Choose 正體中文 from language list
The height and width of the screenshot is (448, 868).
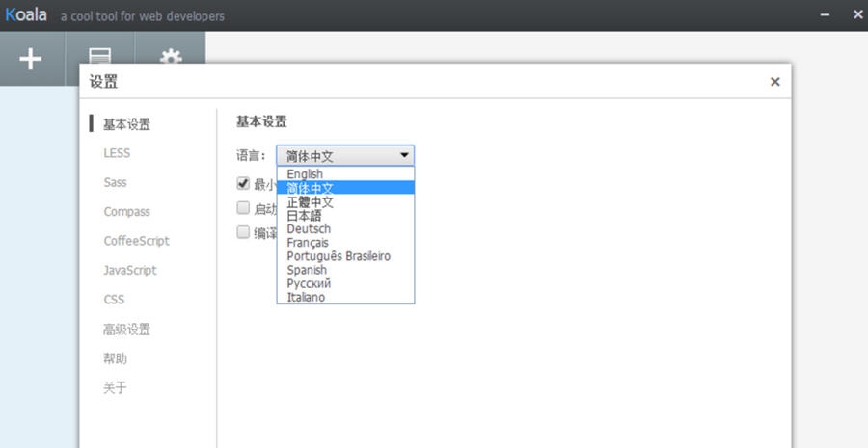(x=345, y=202)
